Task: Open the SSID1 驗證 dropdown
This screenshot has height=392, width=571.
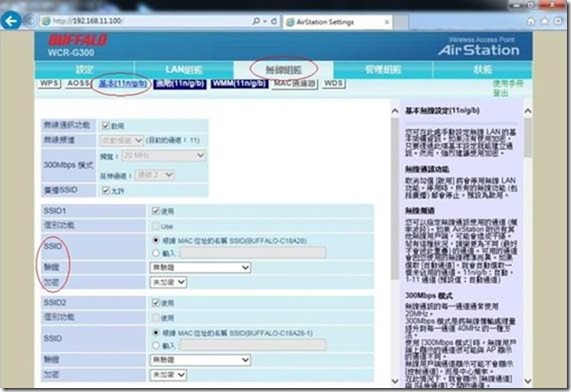Action: click(200, 268)
